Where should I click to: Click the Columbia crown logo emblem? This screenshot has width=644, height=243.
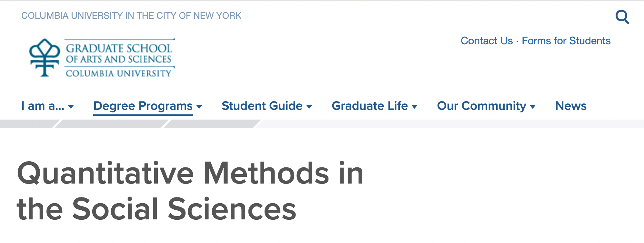(45, 58)
